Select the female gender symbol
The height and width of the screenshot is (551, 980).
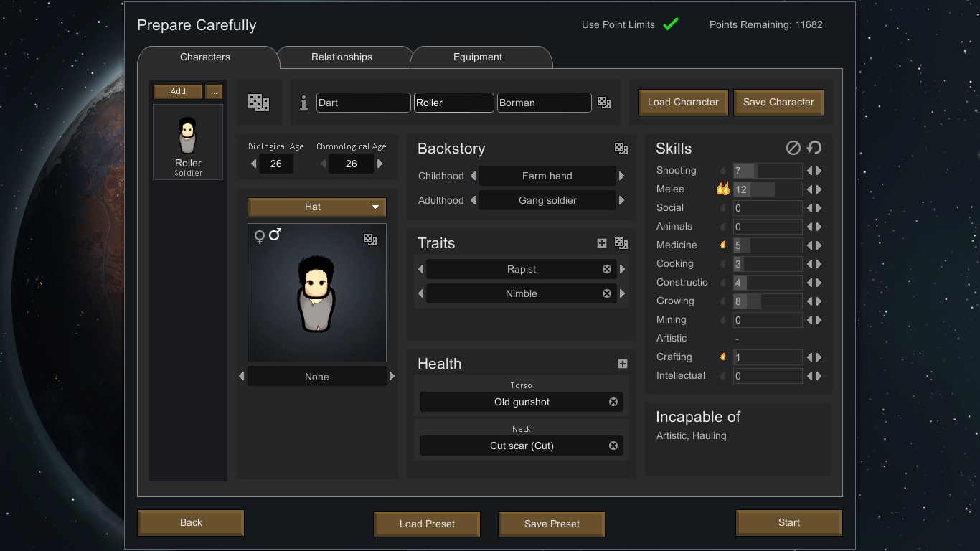coord(260,237)
